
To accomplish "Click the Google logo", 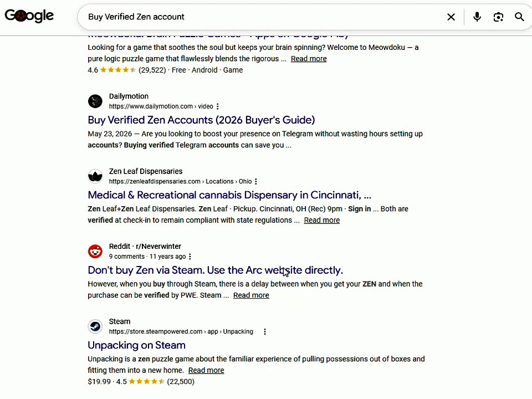I will tap(29, 16).
